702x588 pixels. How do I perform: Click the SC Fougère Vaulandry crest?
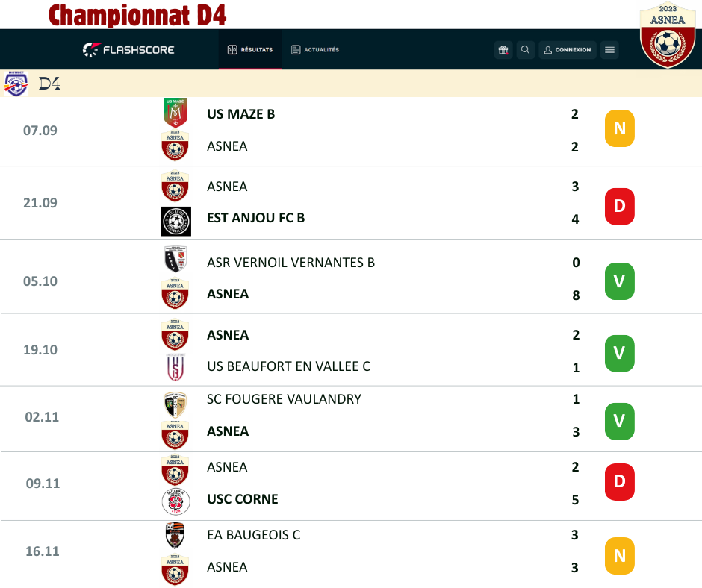175,404
